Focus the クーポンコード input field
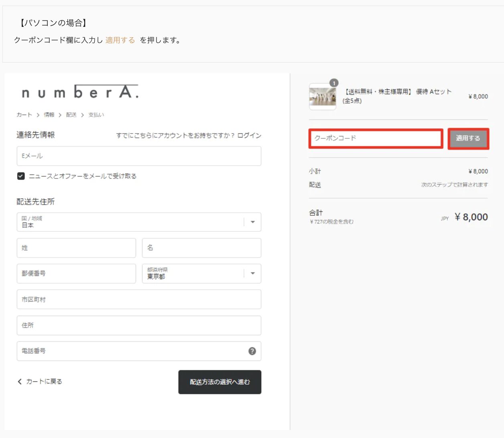The image size is (504, 438). pyautogui.click(x=376, y=138)
